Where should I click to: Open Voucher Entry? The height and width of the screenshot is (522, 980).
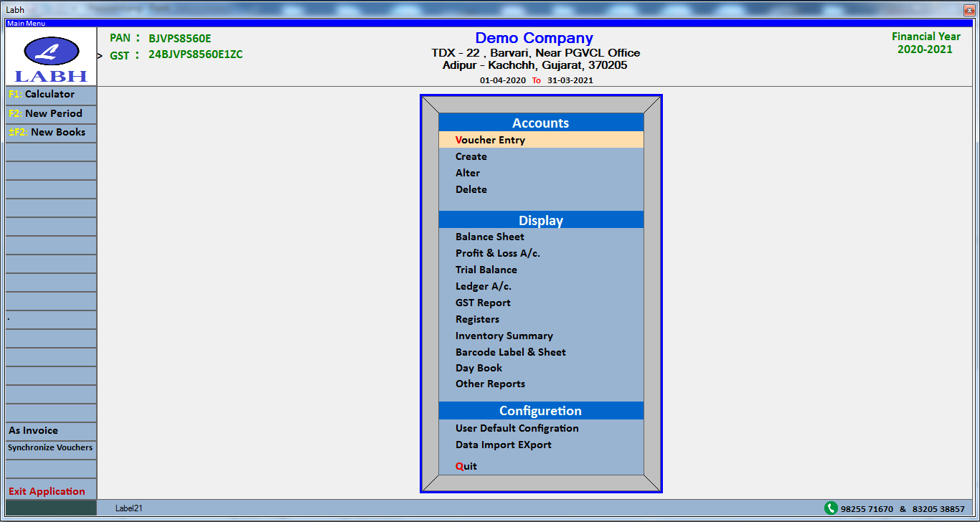pos(541,140)
